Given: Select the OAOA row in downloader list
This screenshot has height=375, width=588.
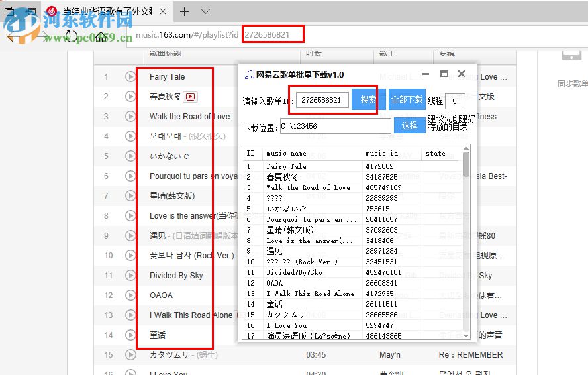Looking at the screenshot, I should coord(352,283).
